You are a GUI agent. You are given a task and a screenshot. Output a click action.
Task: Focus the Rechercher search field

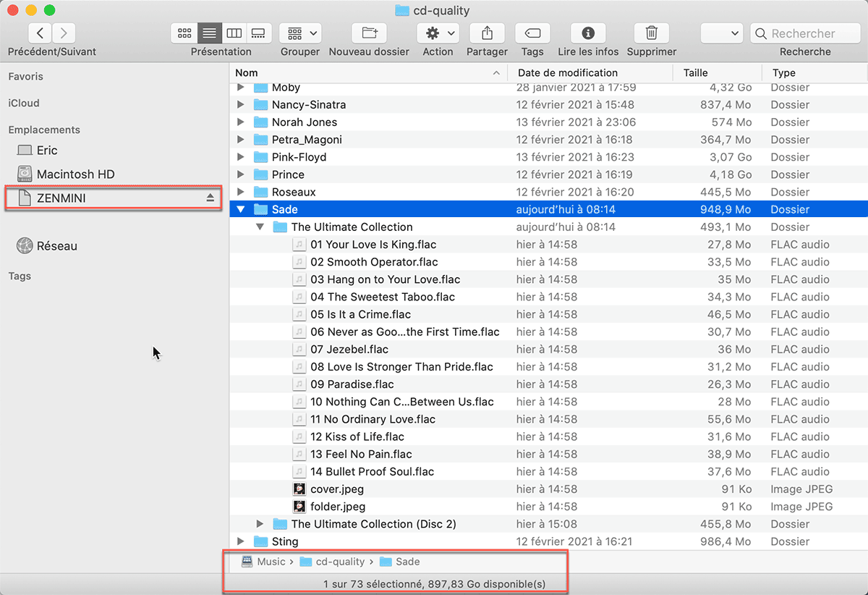806,33
